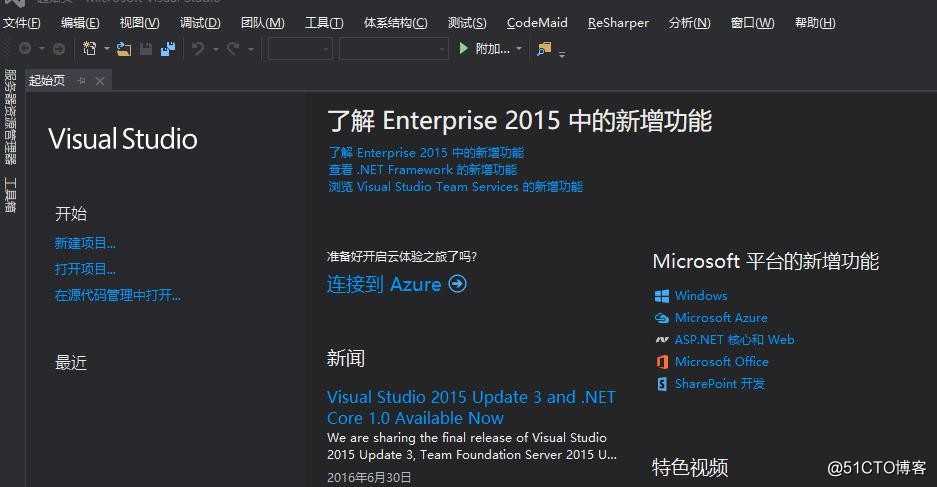This screenshot has width=937, height=487.
Task: Close the 起始页 tab
Action: tap(100, 81)
